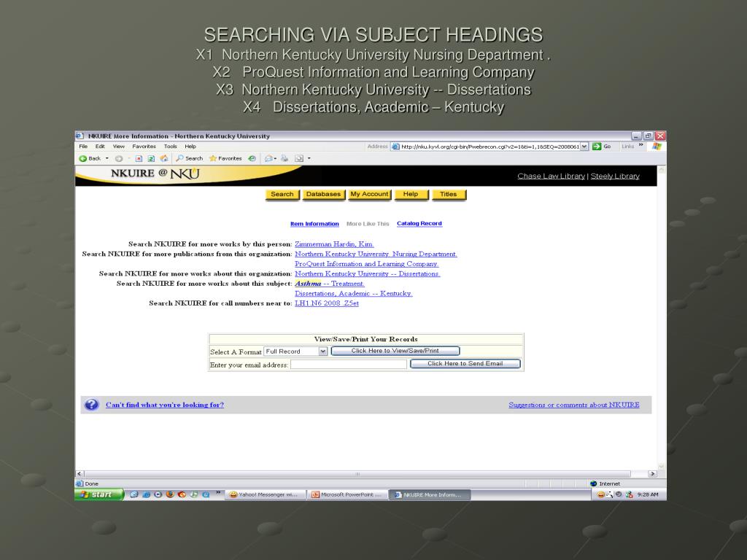Follow the Asthma -- Treatment subject link
This screenshot has width=747, height=560.
pos(329,284)
